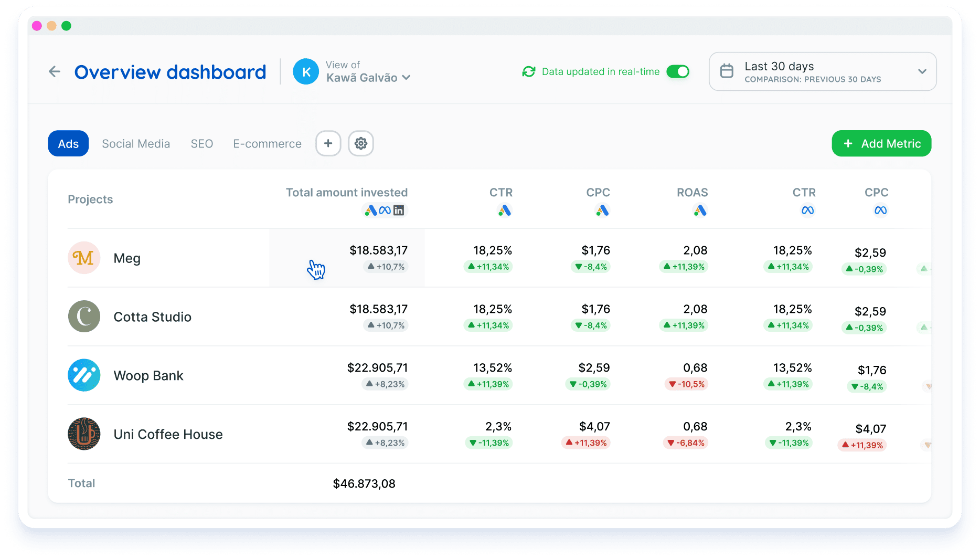The image size is (980, 558).
Task: Select the Ads tab
Action: coord(68,143)
